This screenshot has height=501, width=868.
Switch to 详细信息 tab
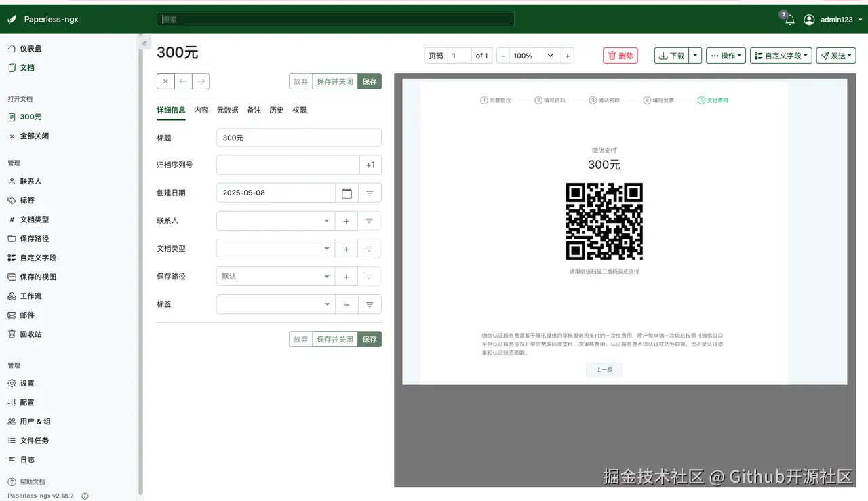[x=171, y=110]
